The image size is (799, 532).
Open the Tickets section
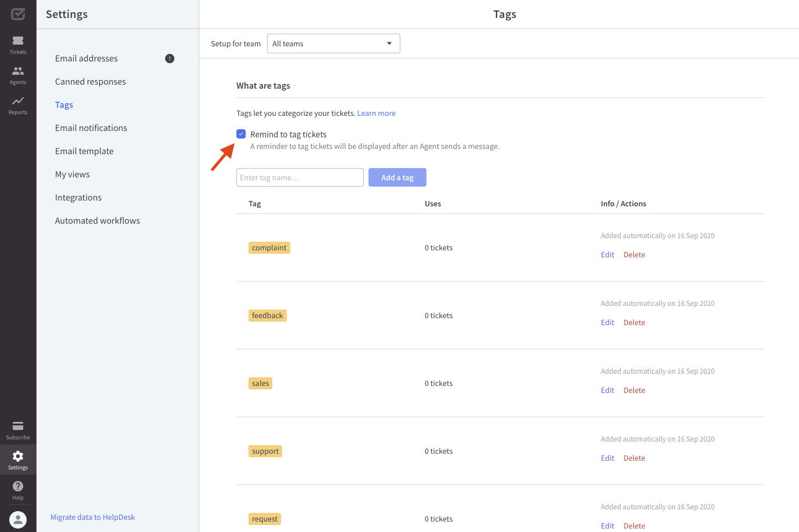pyautogui.click(x=18, y=45)
